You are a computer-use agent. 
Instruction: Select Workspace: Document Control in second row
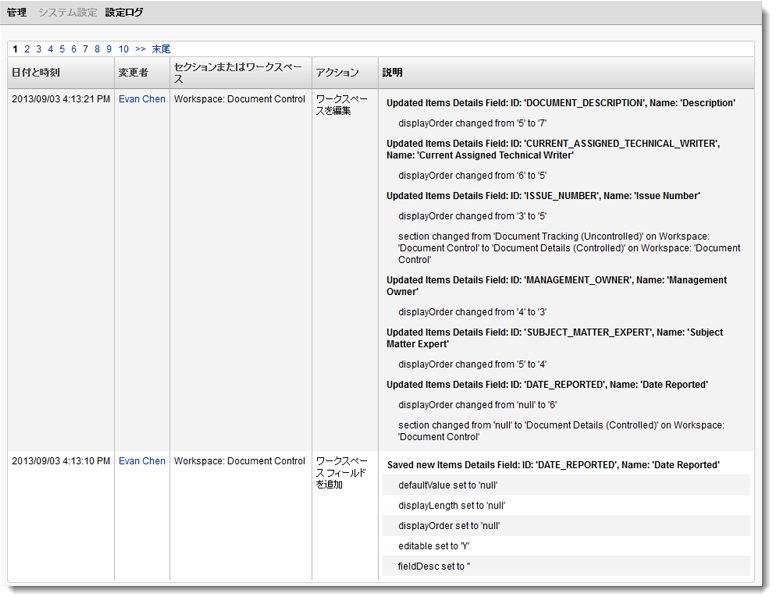[239, 461]
